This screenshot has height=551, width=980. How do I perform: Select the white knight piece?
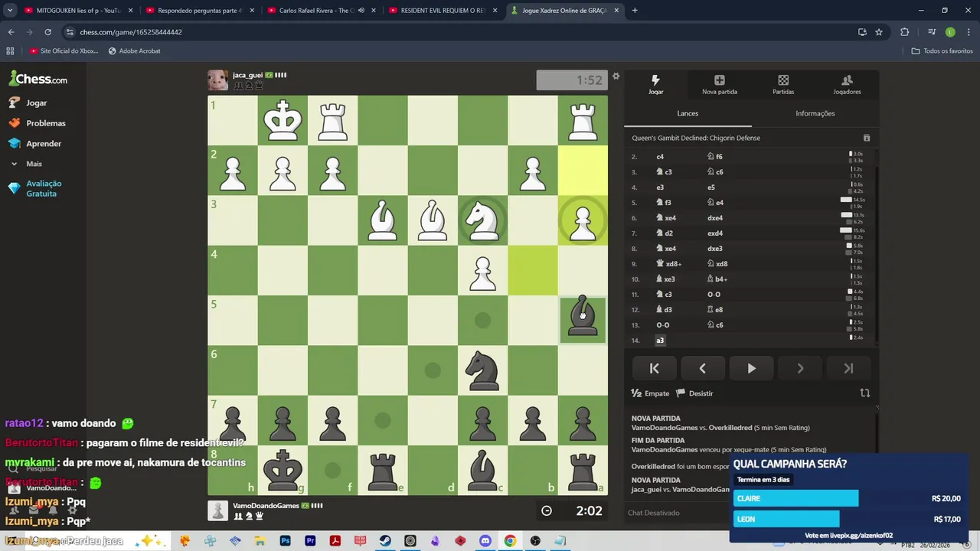482,220
